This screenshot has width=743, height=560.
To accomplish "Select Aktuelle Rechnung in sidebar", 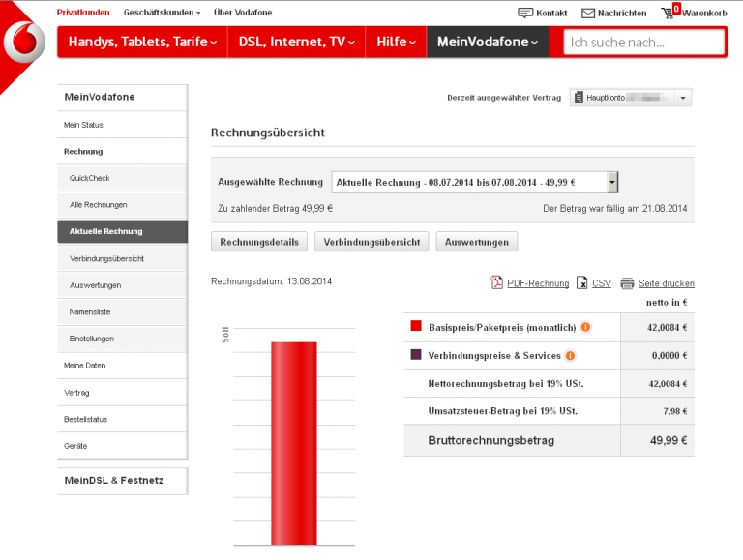I will [122, 231].
